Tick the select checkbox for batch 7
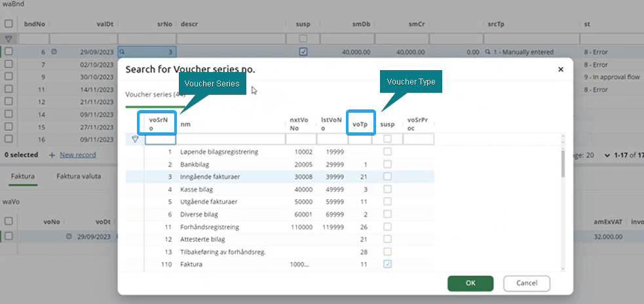The width and height of the screenshot is (644, 304). (x=9, y=65)
